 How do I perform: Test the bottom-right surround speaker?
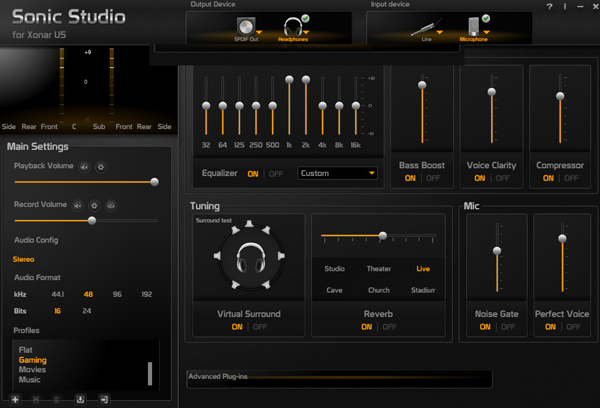pos(266,284)
